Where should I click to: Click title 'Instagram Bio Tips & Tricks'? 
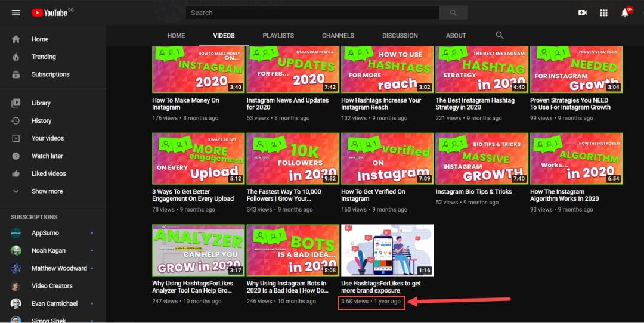(x=473, y=192)
